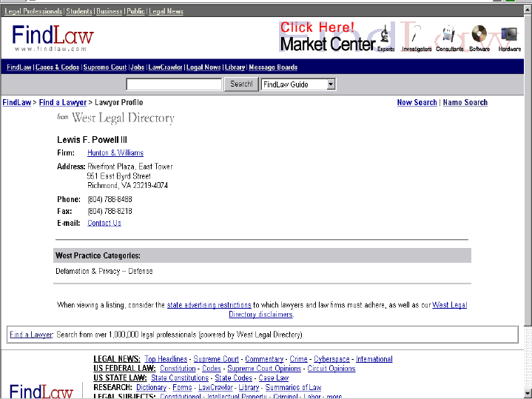
Task: Open Case Law link
Action: click(x=274, y=378)
